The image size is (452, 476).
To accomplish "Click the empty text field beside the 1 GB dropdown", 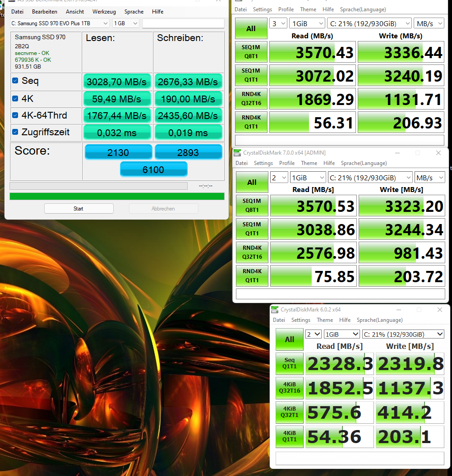I will [x=183, y=23].
